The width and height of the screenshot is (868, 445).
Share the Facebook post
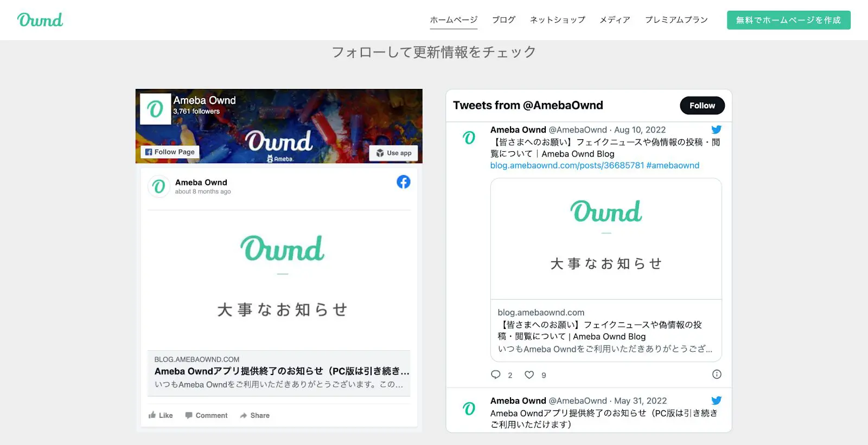(x=255, y=416)
